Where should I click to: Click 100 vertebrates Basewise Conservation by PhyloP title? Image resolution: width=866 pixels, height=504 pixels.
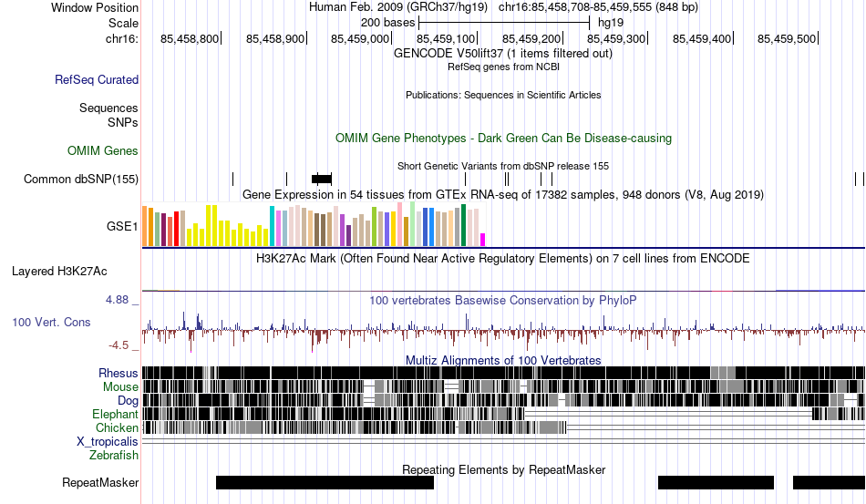(502, 300)
